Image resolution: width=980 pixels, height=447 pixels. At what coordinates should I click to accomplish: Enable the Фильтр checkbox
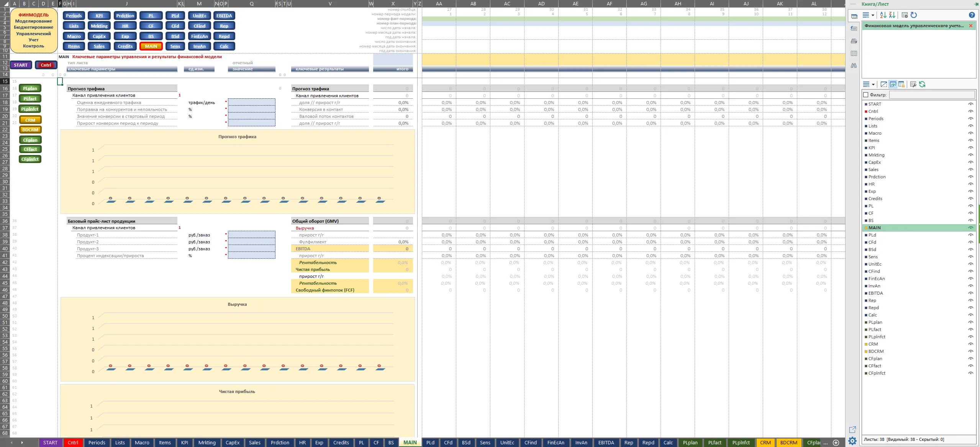(865, 95)
